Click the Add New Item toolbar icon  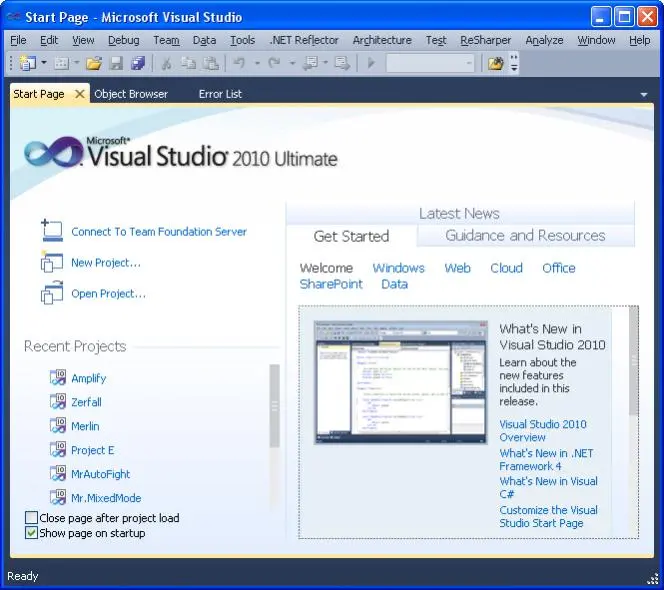61,64
